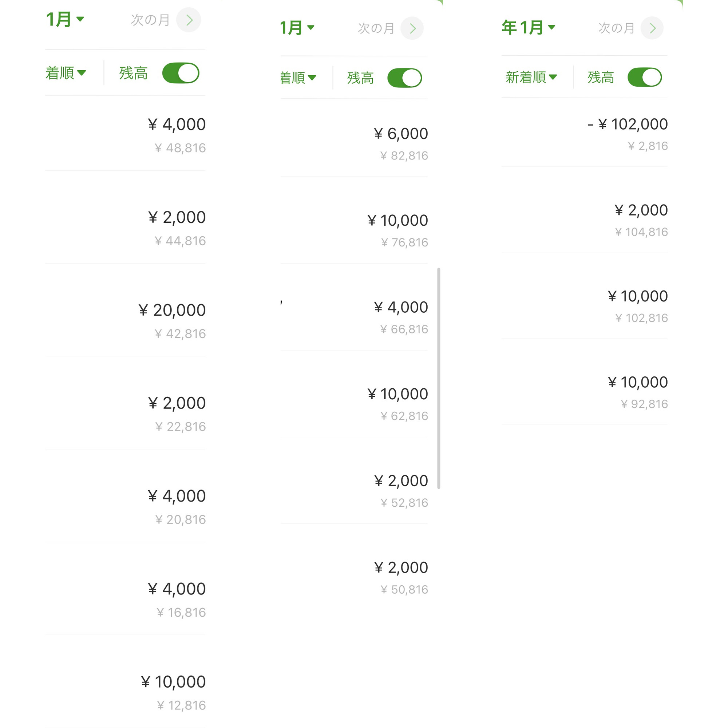
Task: Open the 年1月 month dropdown
Action: [528, 28]
